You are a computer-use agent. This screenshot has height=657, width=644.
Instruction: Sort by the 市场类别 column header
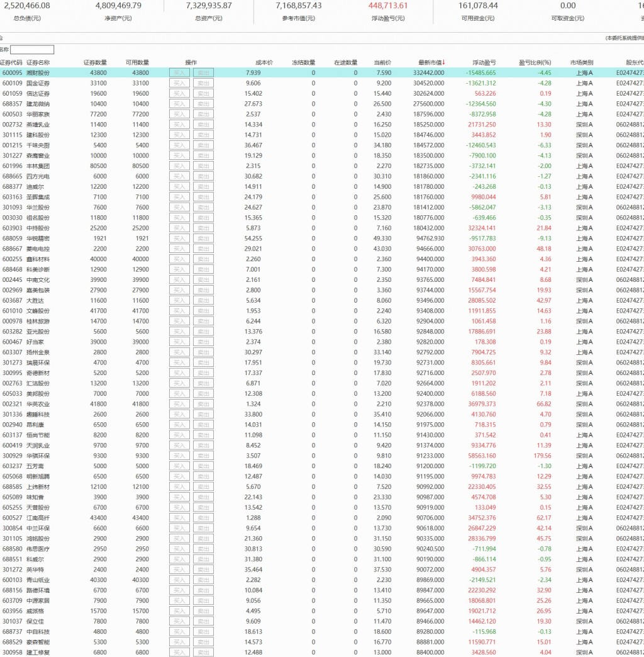(582, 62)
